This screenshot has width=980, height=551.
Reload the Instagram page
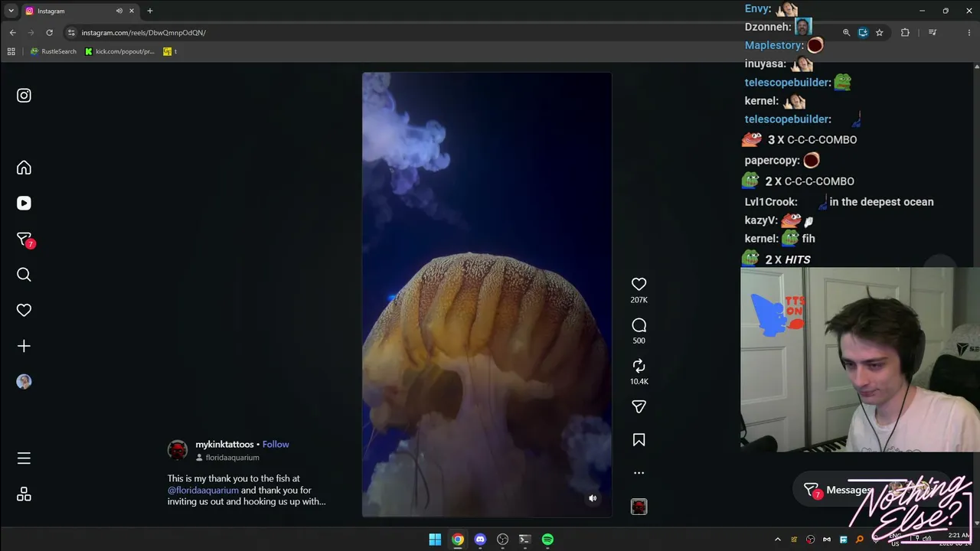[x=50, y=33]
